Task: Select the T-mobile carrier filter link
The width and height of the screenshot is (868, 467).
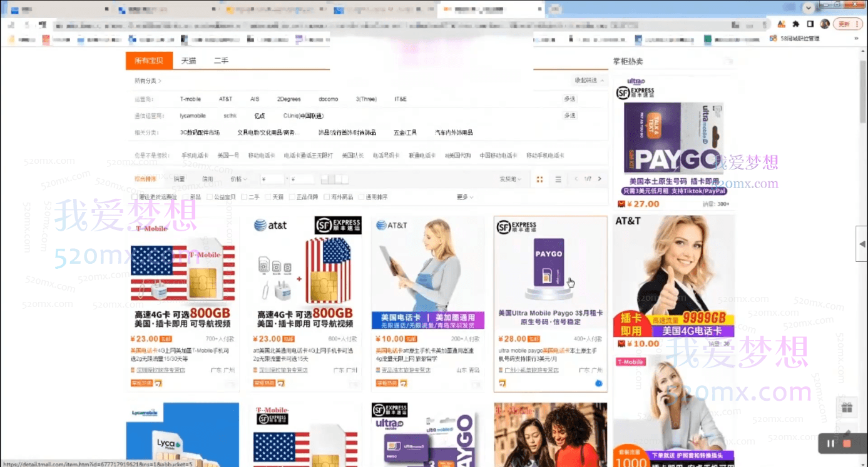Action: click(x=190, y=99)
